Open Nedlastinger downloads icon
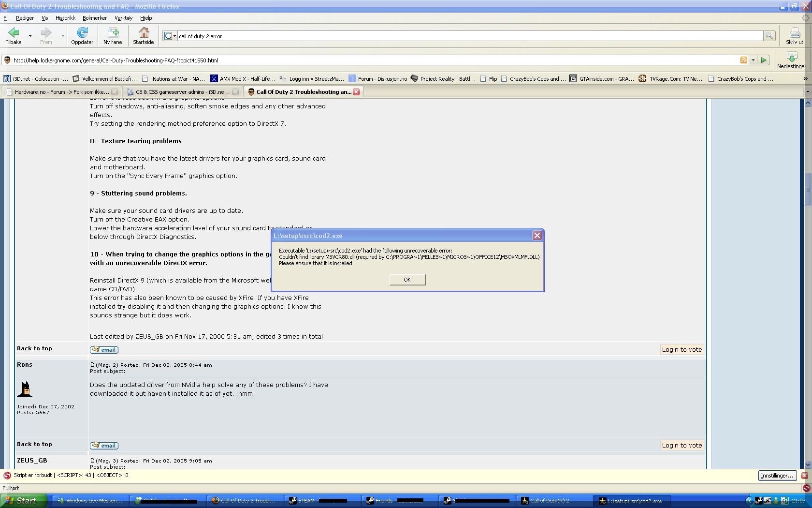Screen dimensions: 812x508 point(792,60)
